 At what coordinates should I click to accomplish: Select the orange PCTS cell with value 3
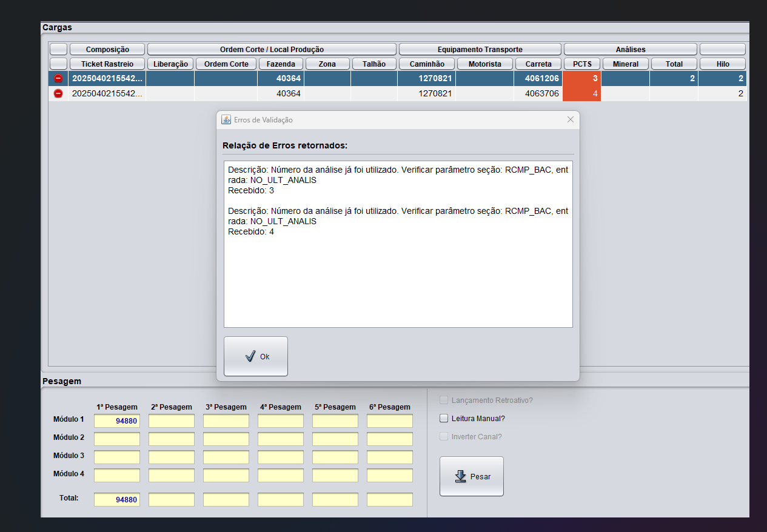tap(581, 78)
